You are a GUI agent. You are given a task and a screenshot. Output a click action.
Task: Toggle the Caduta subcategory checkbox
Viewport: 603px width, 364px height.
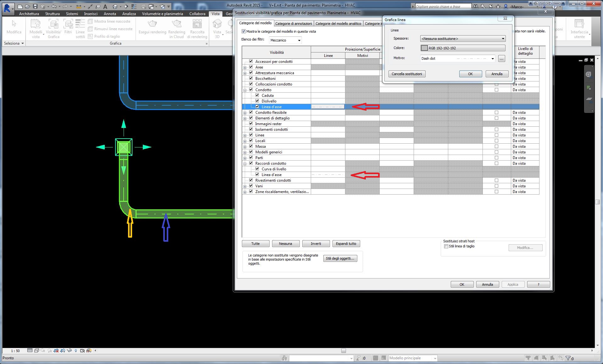[257, 95]
